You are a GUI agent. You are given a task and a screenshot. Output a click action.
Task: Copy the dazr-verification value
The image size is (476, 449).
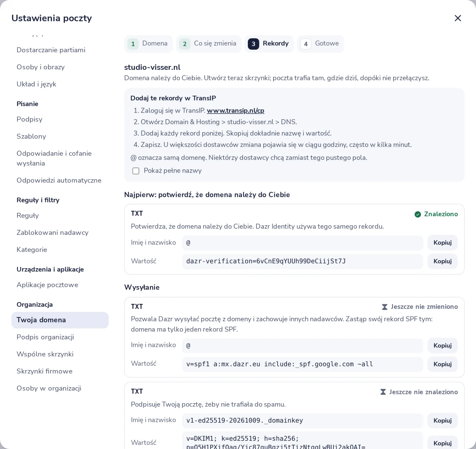[x=442, y=261]
